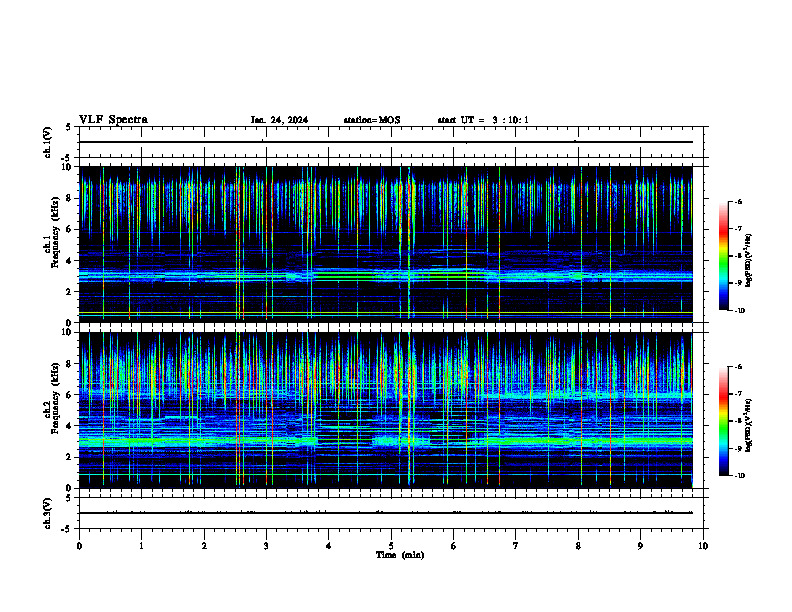Select the start UT time text
The height and width of the screenshot is (612, 792).
pyautogui.click(x=483, y=120)
